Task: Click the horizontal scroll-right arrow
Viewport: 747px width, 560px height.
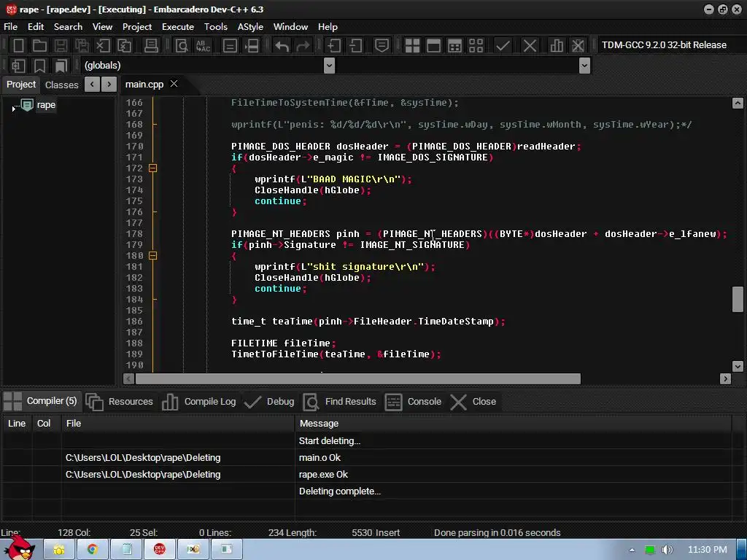Action: tap(726, 378)
